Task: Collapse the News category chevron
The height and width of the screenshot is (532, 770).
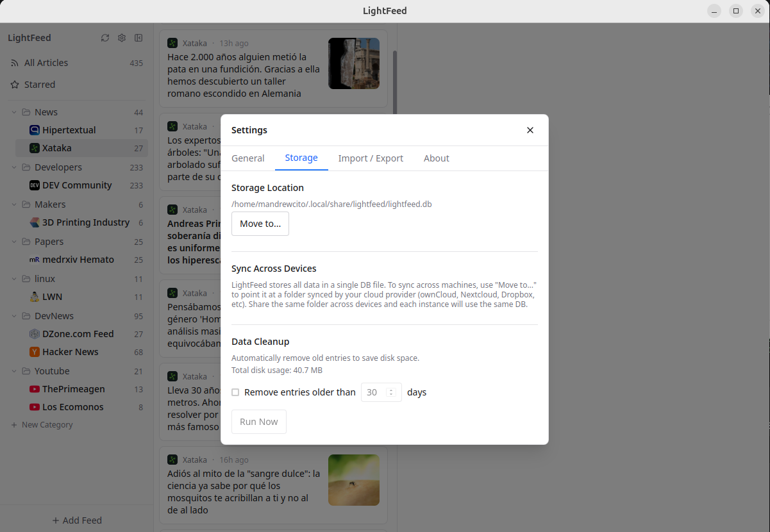Action: click(x=14, y=112)
